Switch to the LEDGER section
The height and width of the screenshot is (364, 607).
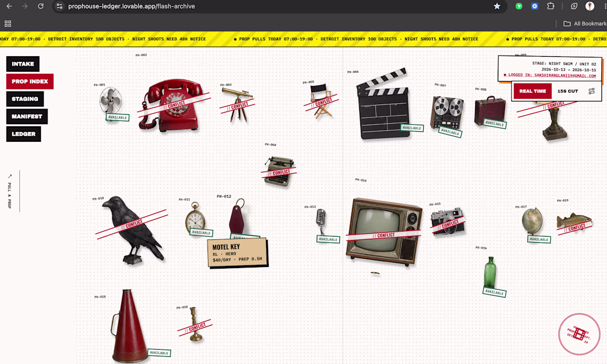point(24,134)
